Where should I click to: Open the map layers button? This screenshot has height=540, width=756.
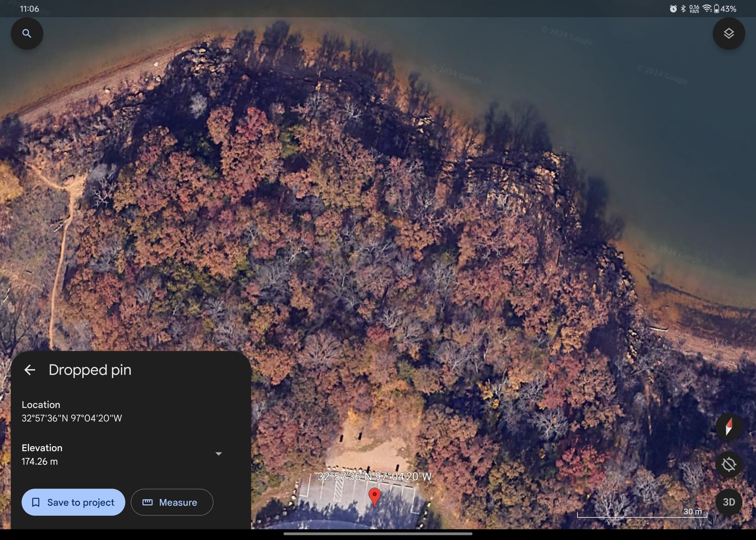coord(728,33)
